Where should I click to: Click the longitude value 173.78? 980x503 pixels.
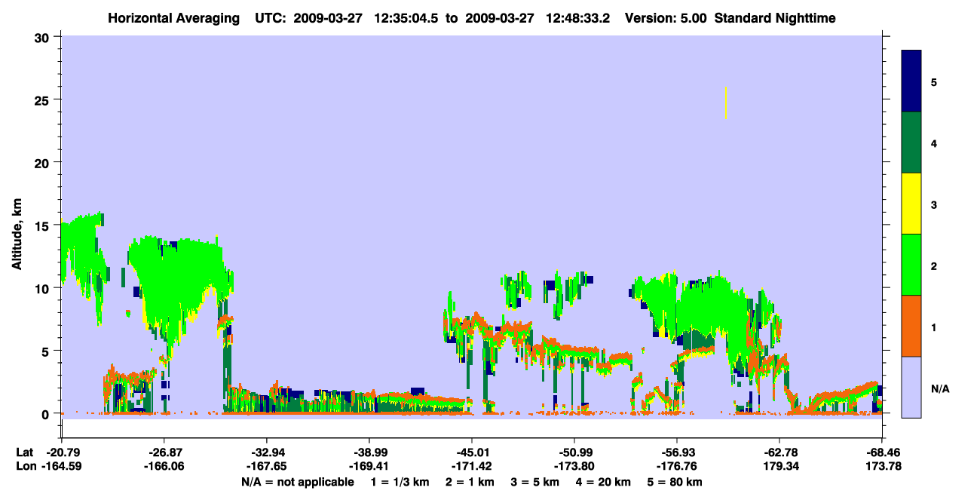tap(882, 467)
